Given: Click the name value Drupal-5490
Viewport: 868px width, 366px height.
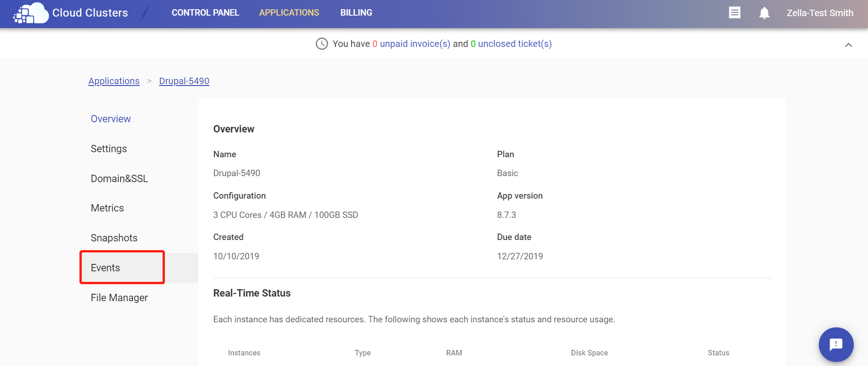Looking at the screenshot, I should tap(237, 173).
